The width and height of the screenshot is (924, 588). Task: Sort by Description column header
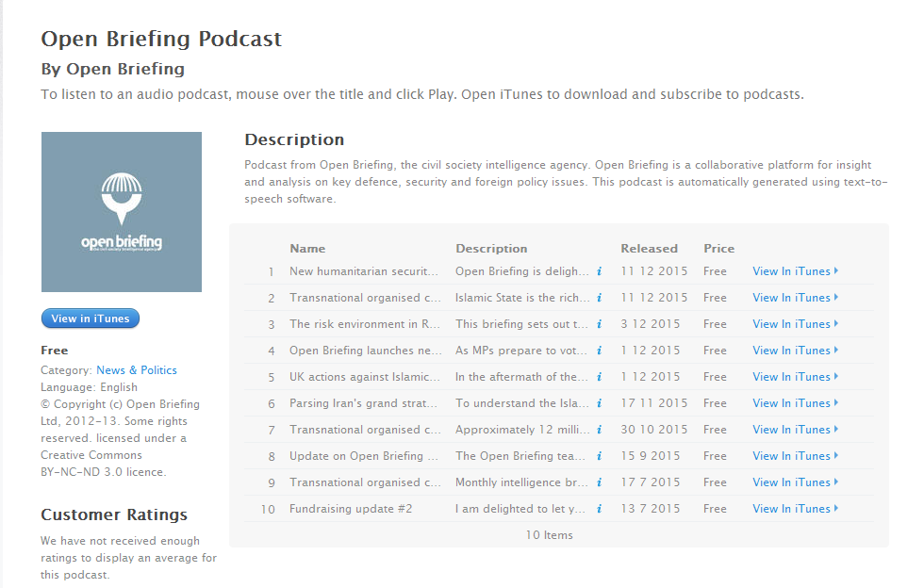491,249
